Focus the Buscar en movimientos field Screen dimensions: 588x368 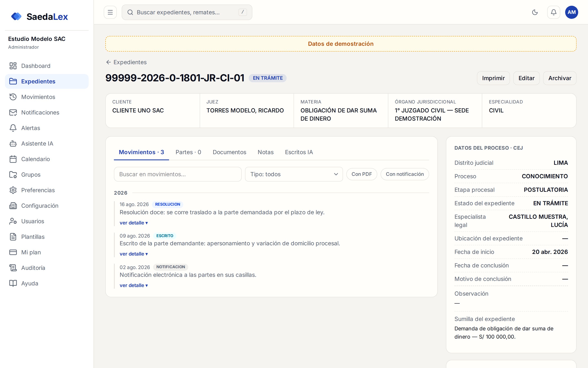click(x=178, y=174)
